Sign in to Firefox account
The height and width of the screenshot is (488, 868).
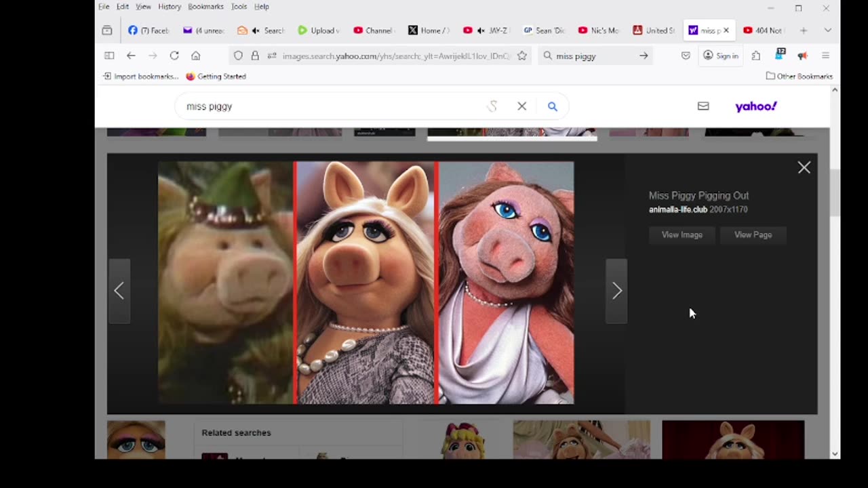pos(721,56)
